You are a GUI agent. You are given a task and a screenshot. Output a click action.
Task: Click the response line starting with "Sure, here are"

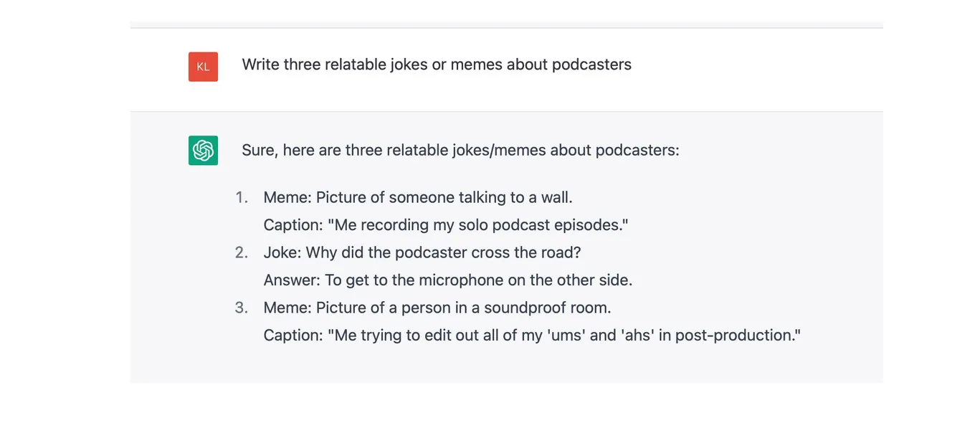pyautogui.click(x=460, y=150)
